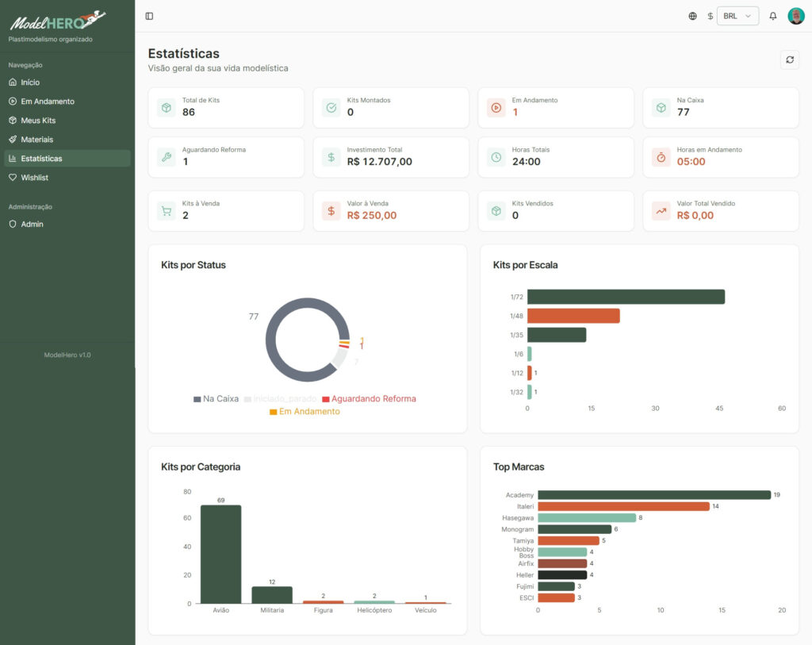Click the Academy bar in Top Marcas

pyautogui.click(x=649, y=495)
